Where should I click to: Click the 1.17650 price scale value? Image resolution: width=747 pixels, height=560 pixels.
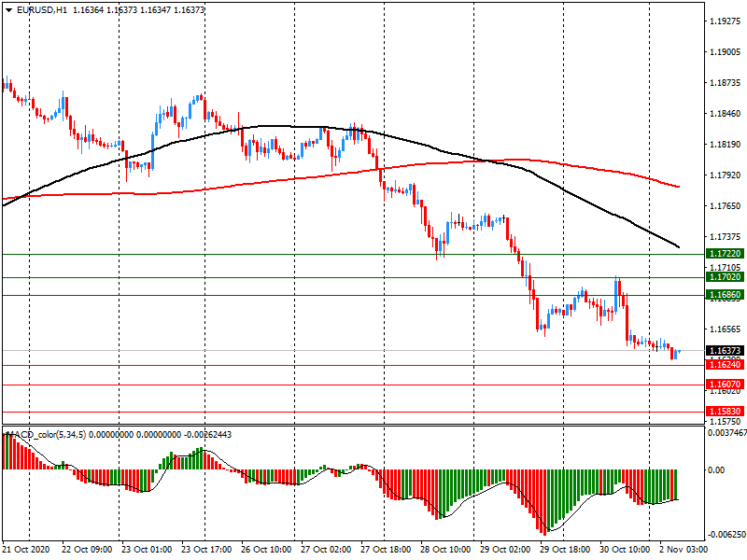point(726,206)
